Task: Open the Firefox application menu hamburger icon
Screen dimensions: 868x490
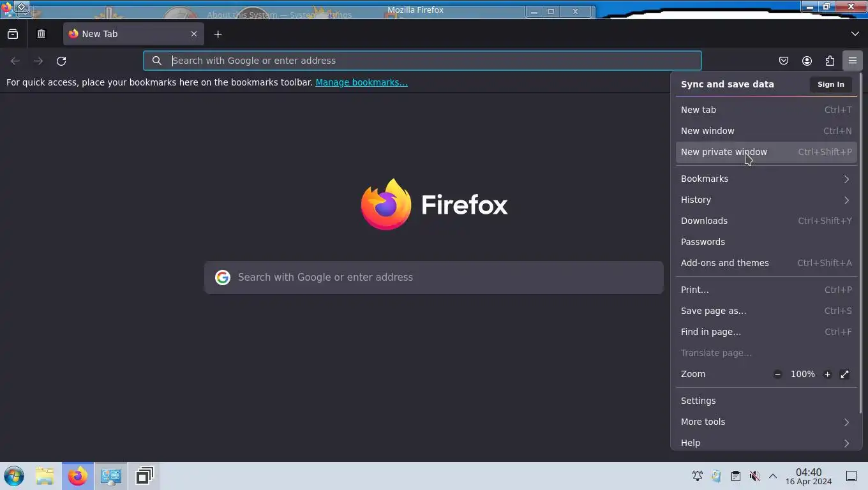Action: click(853, 61)
